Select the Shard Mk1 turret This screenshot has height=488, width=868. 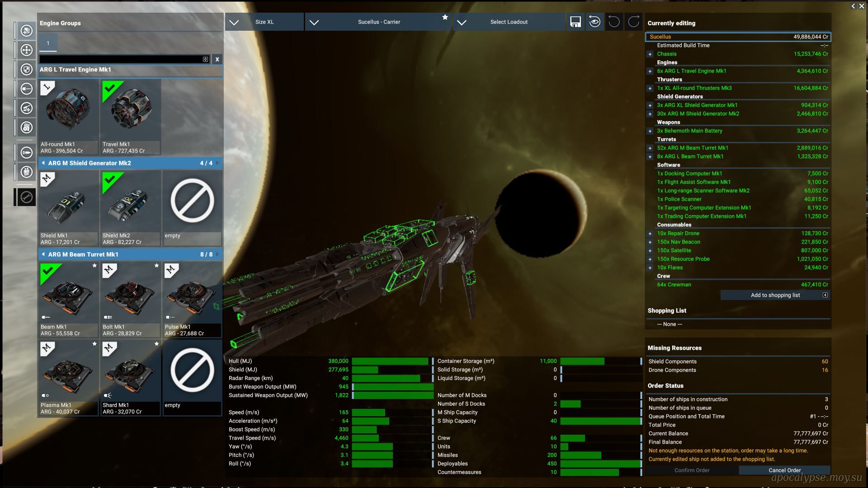[x=131, y=378]
